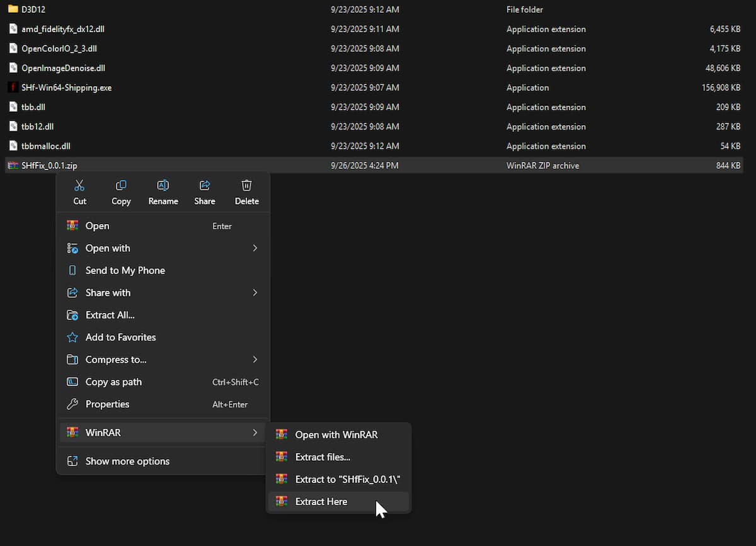Click the Share icon at menu top
756x546 pixels.
[x=205, y=185]
